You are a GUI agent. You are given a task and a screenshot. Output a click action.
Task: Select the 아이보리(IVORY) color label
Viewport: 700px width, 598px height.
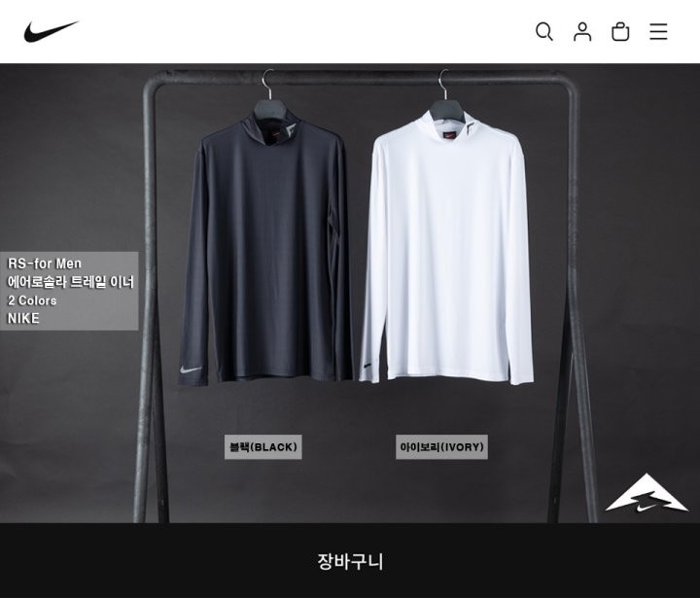(x=441, y=446)
